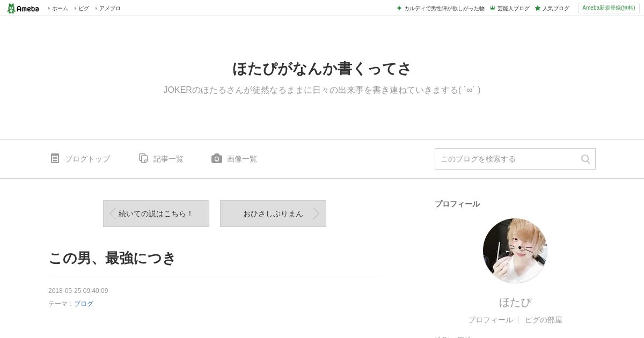644x338 pixels.
Task: Open the アメブロ menu item
Action: click(109, 9)
